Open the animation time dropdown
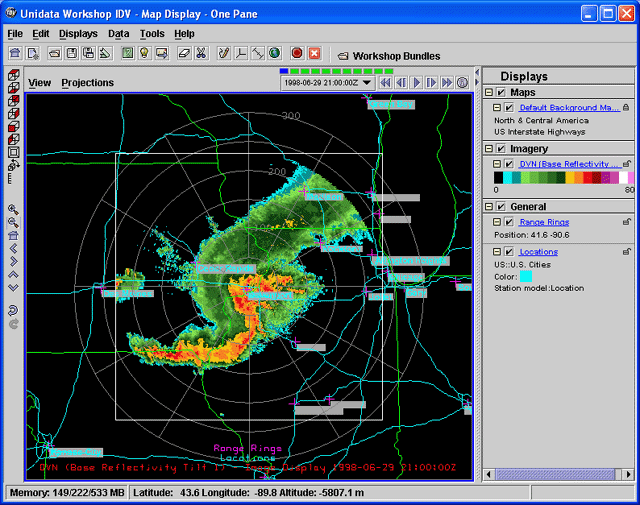The height and width of the screenshot is (505, 640). [369, 83]
